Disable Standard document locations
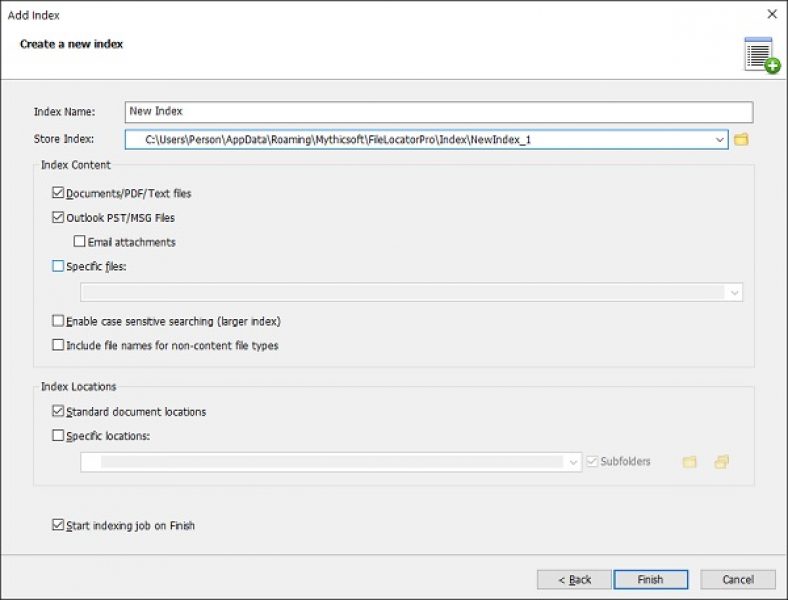Screen dimensions: 788x600 coord(58,411)
